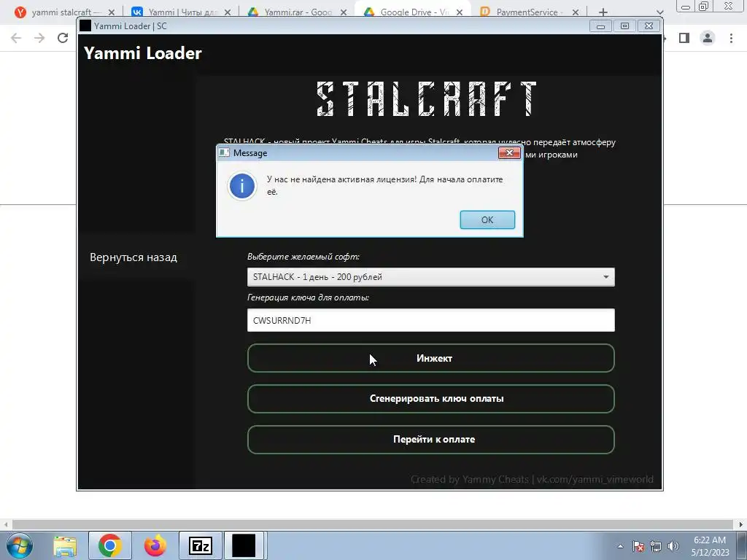This screenshot has width=747, height=560.
Task: Click the 7-Zip taskbar icon
Action: pos(200,545)
